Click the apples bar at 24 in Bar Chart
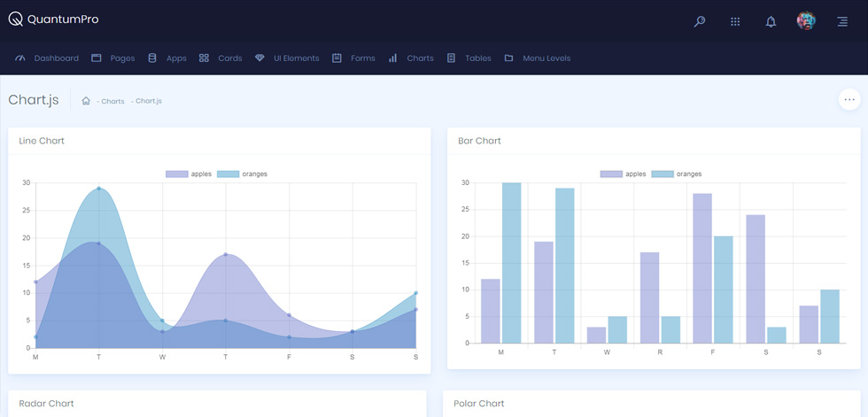 coord(756,279)
